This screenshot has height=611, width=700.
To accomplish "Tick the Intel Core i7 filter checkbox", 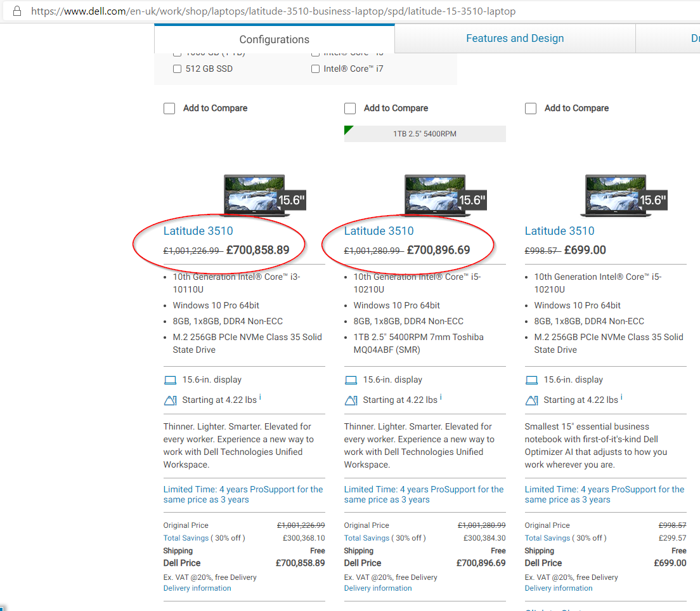I will coord(315,69).
